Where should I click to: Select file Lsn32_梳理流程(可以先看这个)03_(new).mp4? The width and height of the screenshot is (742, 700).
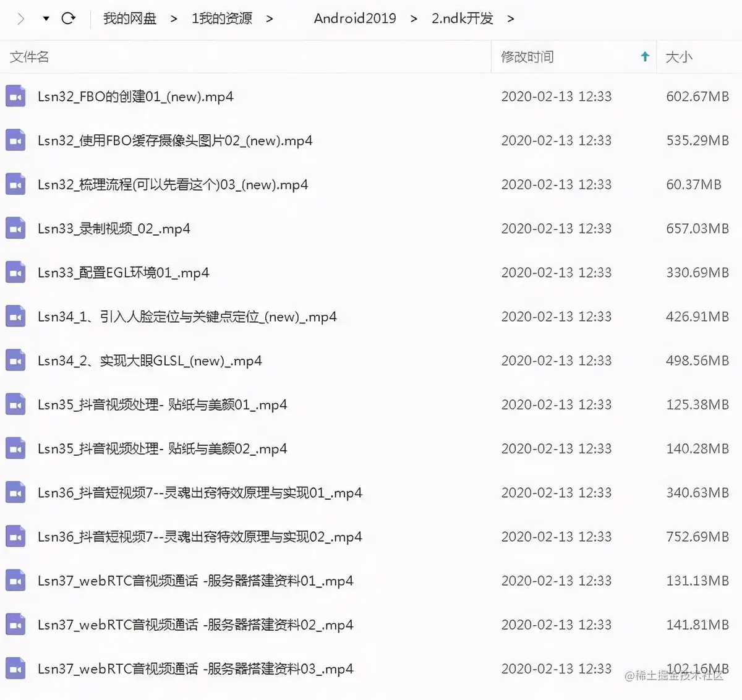click(173, 184)
